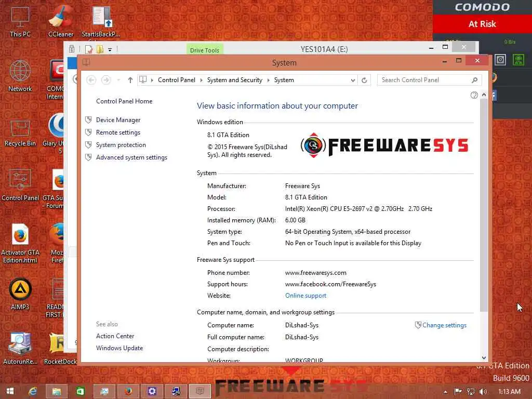532x399 pixels.
Task: Click the System window title bar icon
Action: coord(86,62)
